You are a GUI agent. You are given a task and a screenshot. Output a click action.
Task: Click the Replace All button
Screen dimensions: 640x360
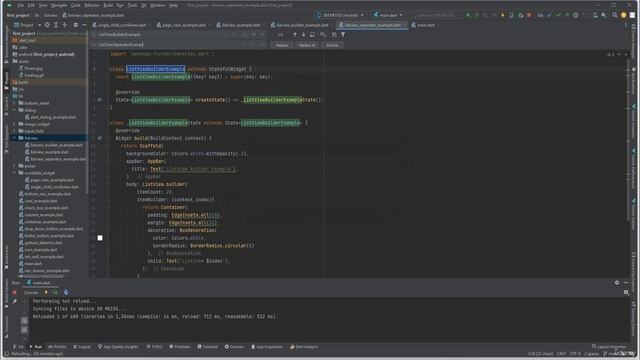tap(307, 45)
